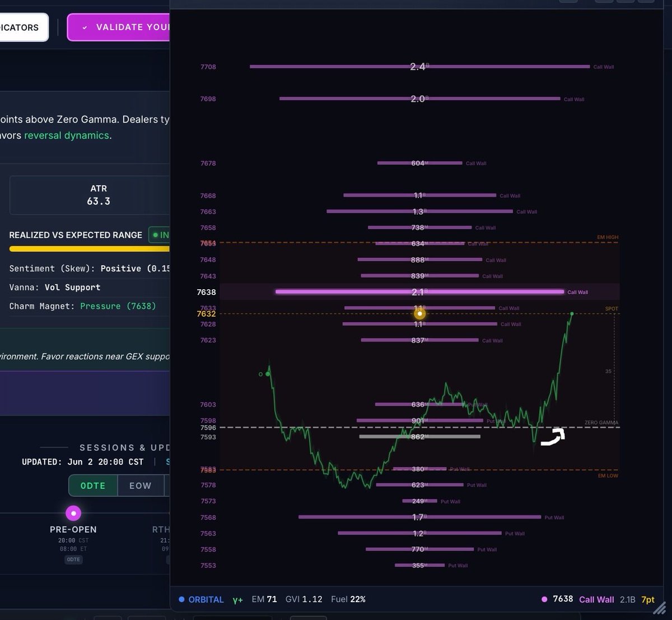672x620 pixels.
Task: Click the yellow 7632 spot price label
Action: coord(206,314)
